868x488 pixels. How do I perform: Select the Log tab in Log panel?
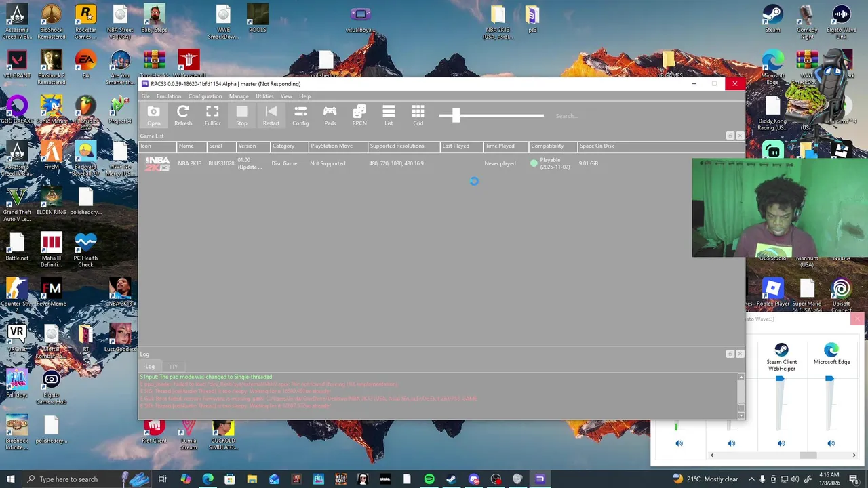(x=150, y=367)
